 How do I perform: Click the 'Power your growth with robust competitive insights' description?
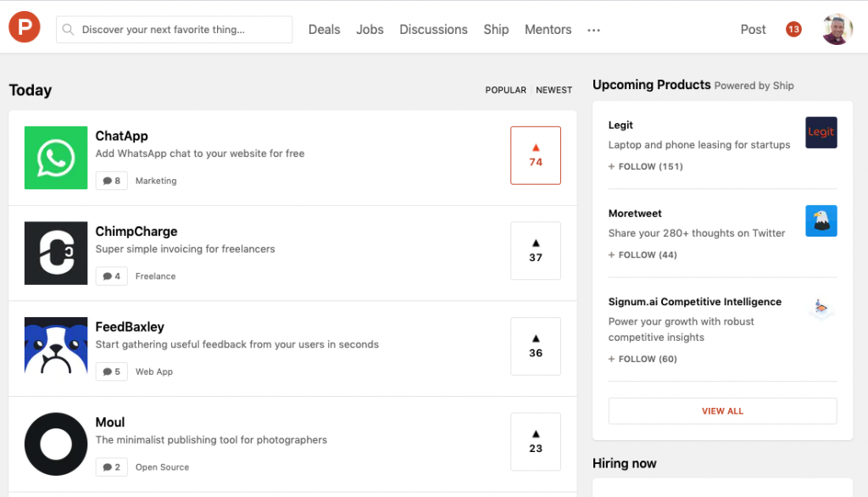(681, 329)
